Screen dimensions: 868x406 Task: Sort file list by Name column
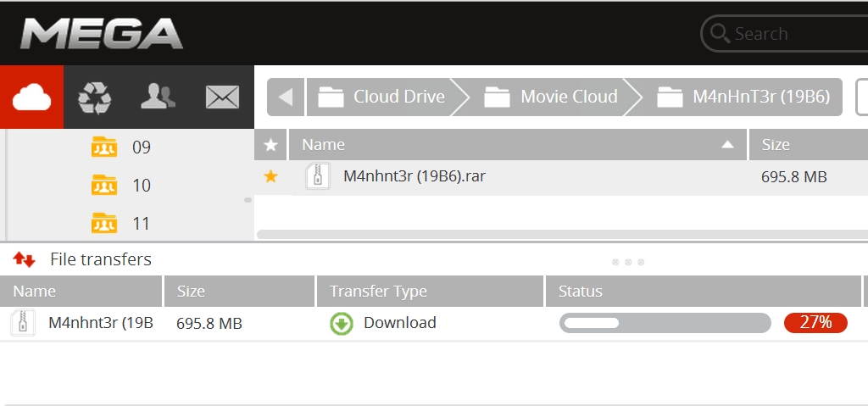(x=518, y=145)
